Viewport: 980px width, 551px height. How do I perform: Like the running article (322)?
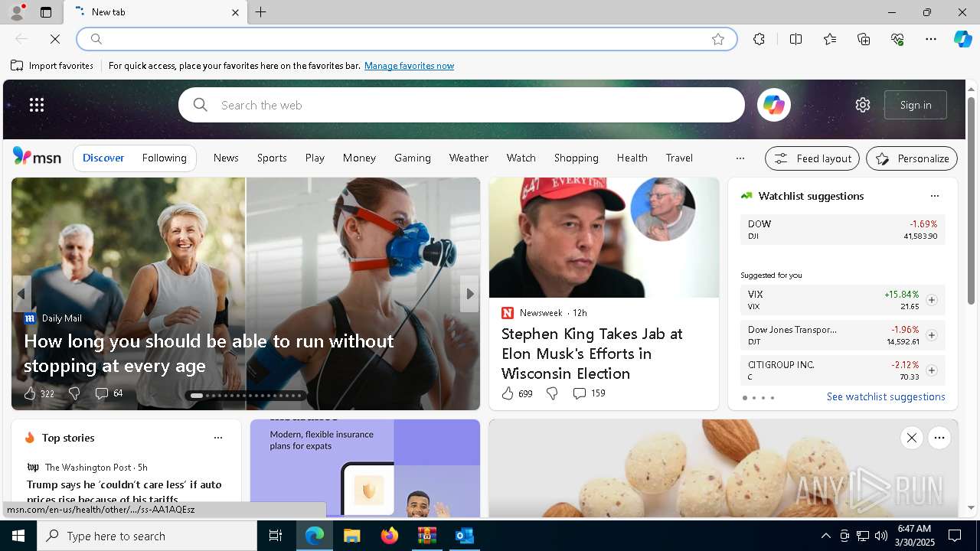tap(39, 393)
